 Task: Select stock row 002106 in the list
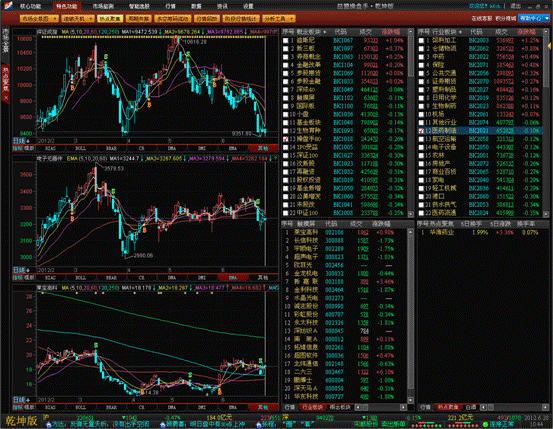(345, 232)
